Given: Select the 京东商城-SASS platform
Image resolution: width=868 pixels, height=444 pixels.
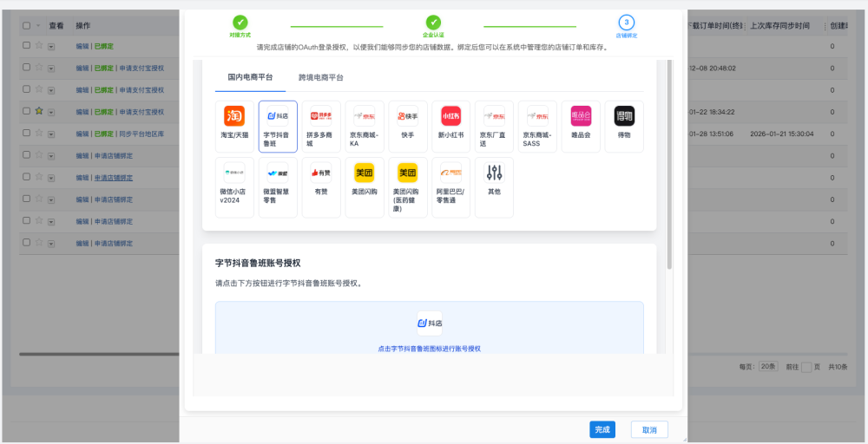Looking at the screenshot, I should (x=537, y=127).
